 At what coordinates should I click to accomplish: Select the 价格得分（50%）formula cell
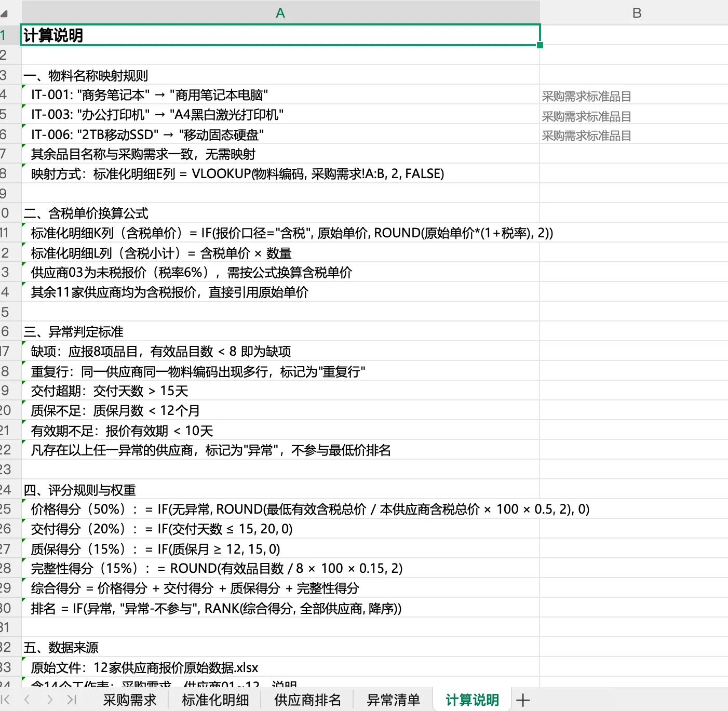(280, 509)
